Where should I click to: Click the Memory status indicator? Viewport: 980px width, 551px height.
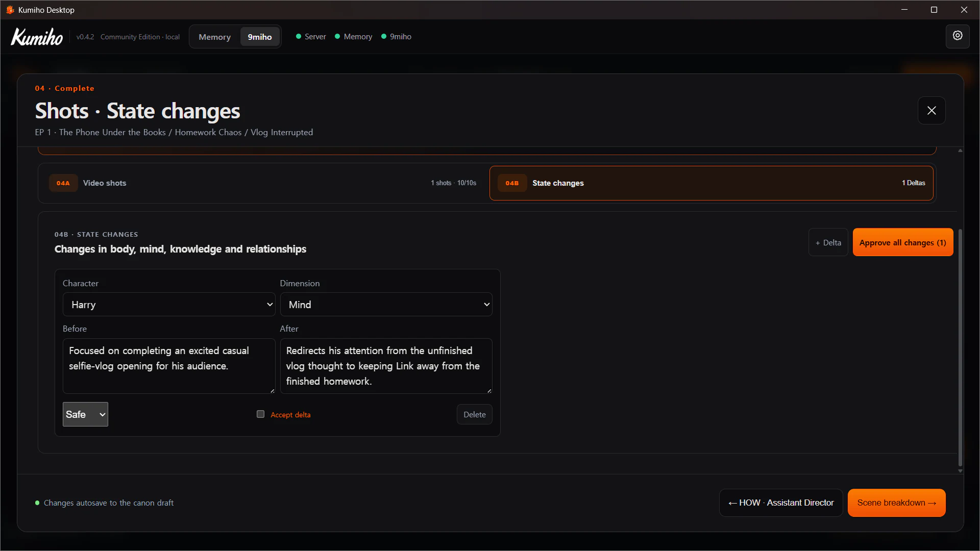coord(353,37)
